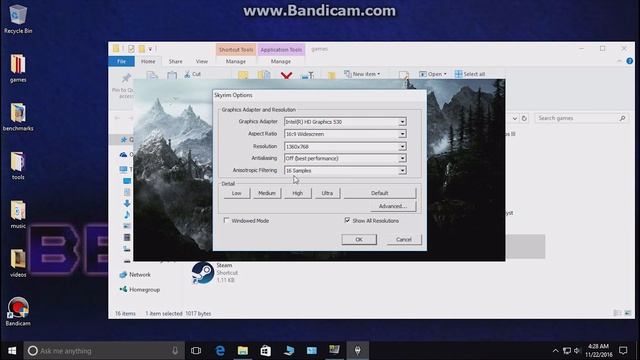Switch to the Home ribbon tab
The height and width of the screenshot is (360, 640).
tap(148, 61)
